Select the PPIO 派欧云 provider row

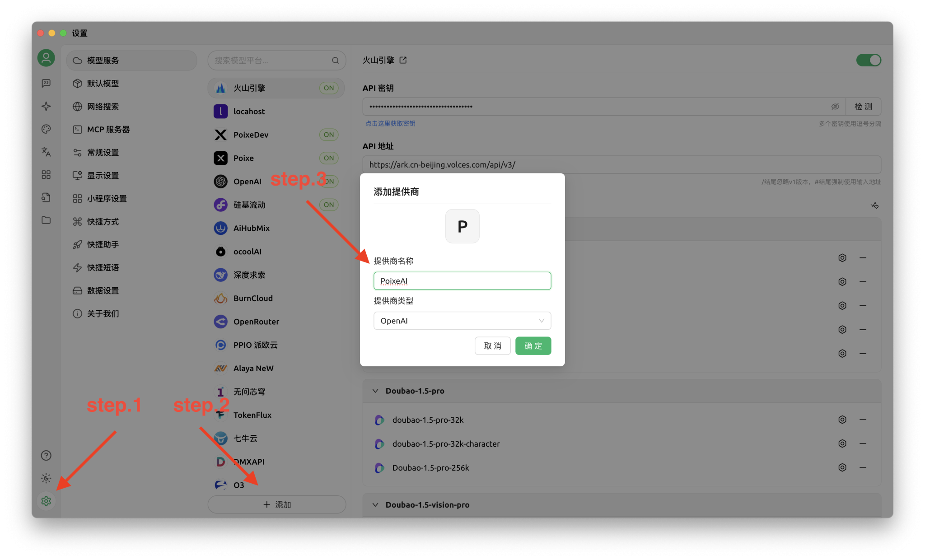(276, 345)
